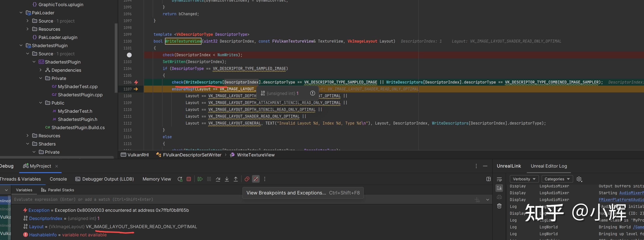Stop the debug session with the red square

189,179
